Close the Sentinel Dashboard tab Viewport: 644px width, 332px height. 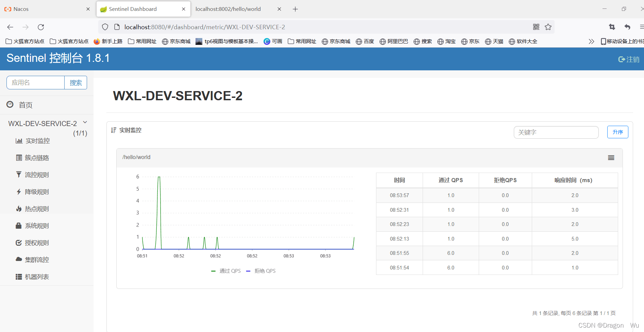tap(184, 9)
